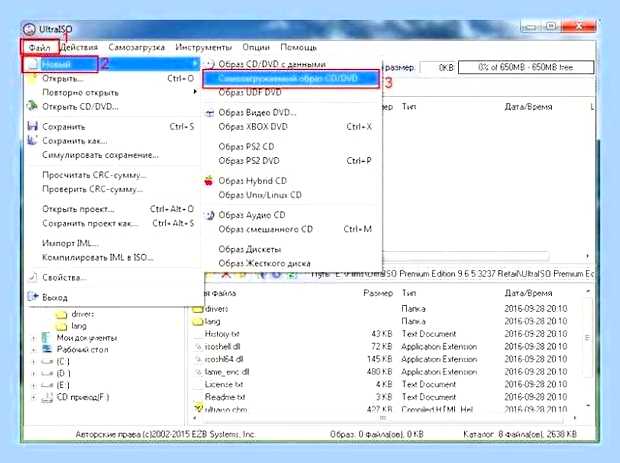Screen dimensions: 620x463
Task: Expand the (C:) drive node
Action: (34, 362)
